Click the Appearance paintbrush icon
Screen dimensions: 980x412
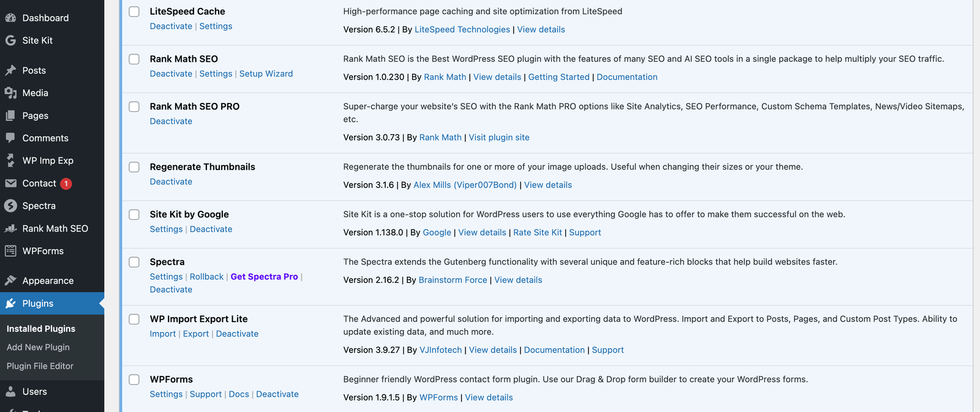click(x=10, y=280)
